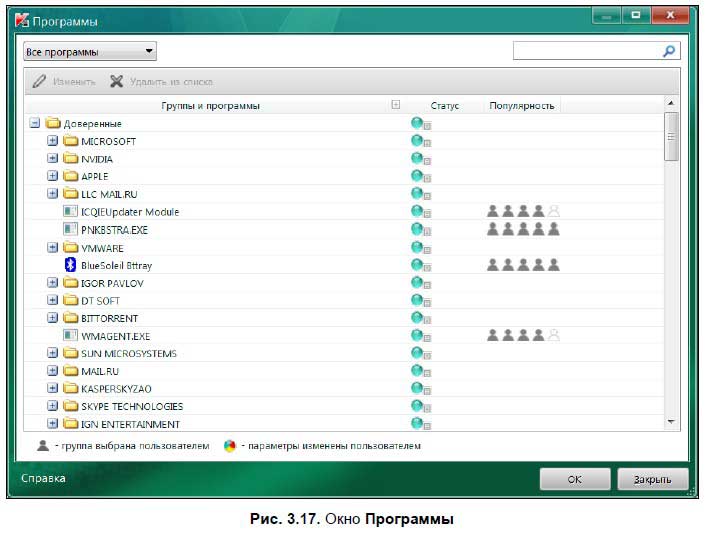Expand the IGN ENTERTAINMENT folder
The height and width of the screenshot is (533, 705).
pyautogui.click(x=53, y=424)
